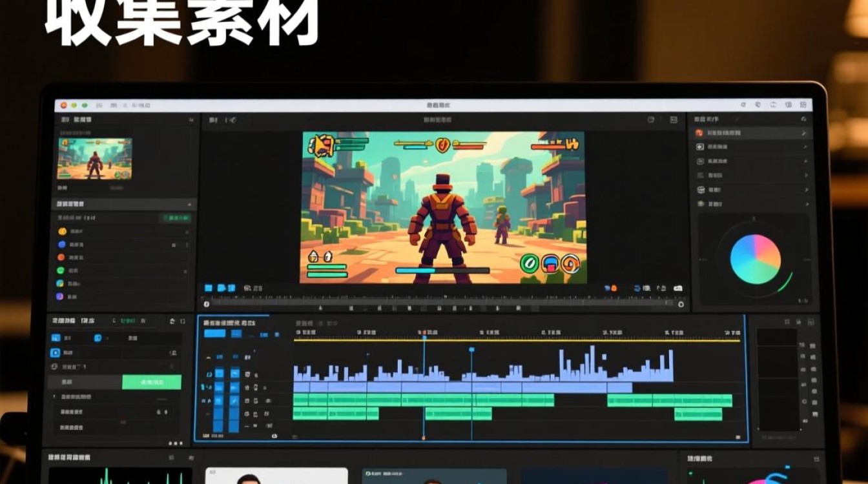Click the rightmost icon in the window title bar
The image size is (868, 484).
[803, 105]
